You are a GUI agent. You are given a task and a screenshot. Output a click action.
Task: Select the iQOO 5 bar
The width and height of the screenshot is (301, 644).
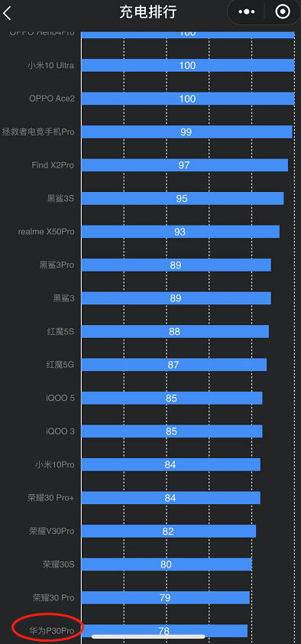pos(172,398)
